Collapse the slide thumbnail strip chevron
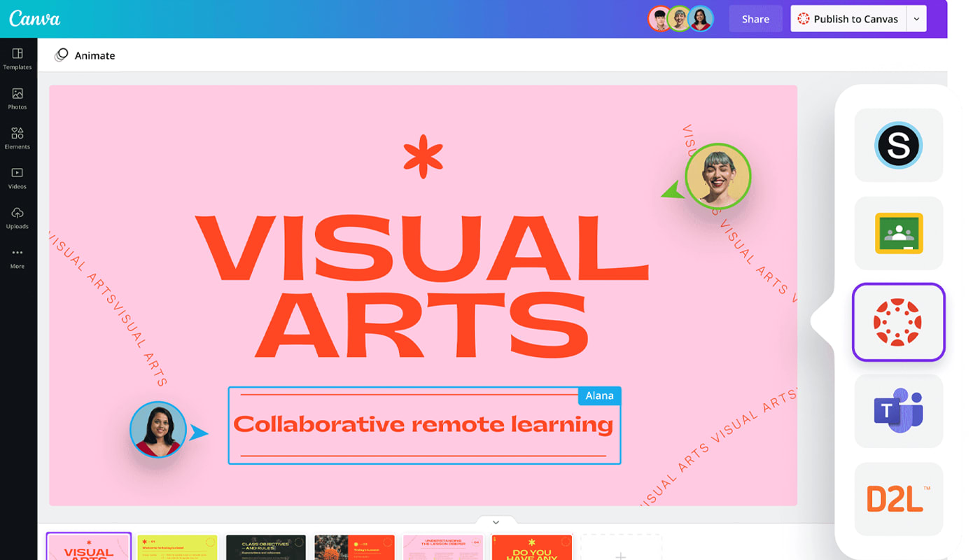Screen dimensions: 980x560 [x=496, y=522]
